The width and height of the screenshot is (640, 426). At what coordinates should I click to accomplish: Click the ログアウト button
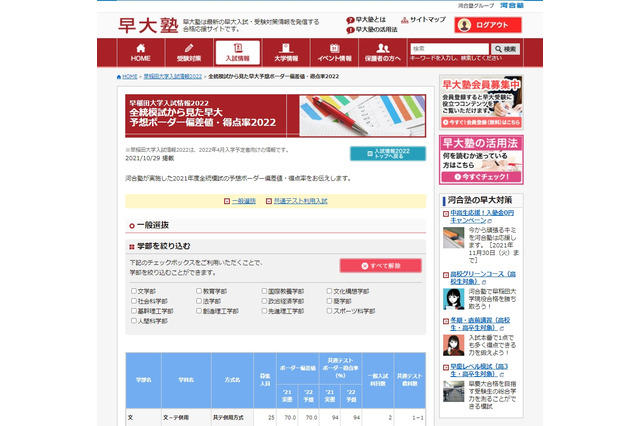[x=488, y=25]
